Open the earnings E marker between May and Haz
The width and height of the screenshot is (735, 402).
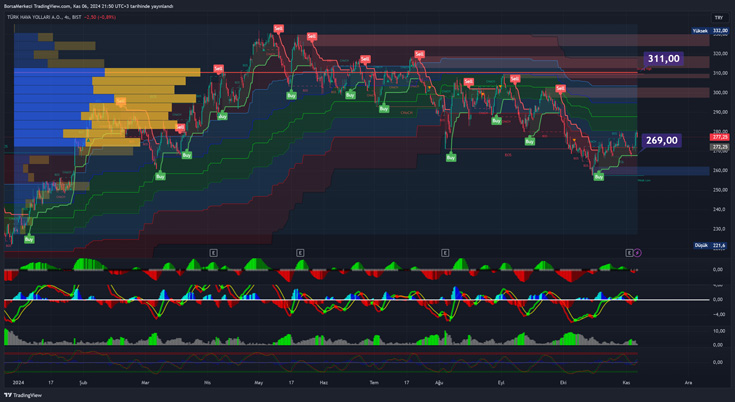[300, 253]
